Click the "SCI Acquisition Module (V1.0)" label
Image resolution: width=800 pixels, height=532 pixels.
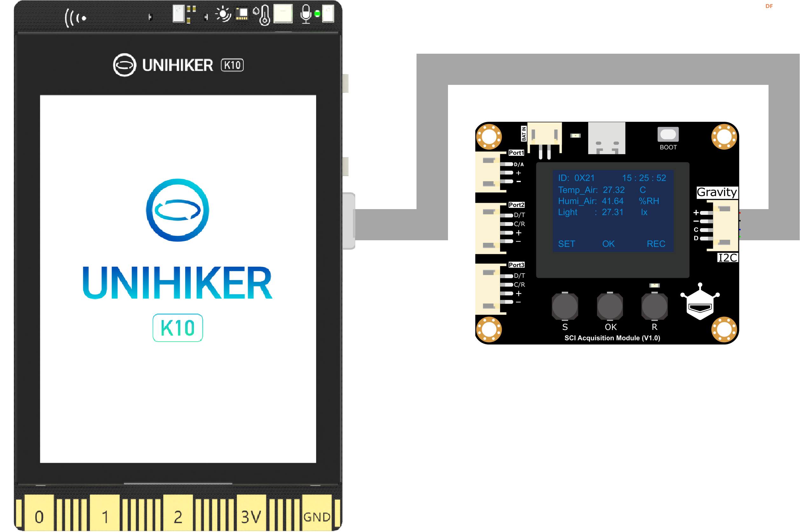point(612,338)
